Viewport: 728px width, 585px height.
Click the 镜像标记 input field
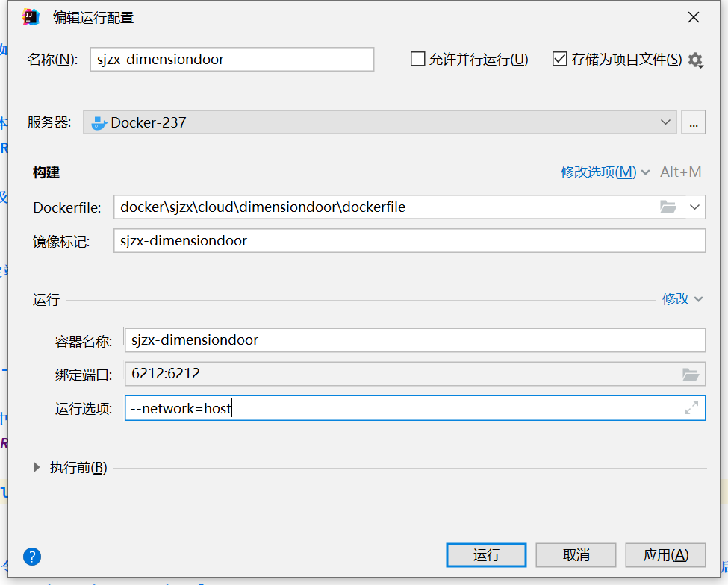click(x=409, y=240)
